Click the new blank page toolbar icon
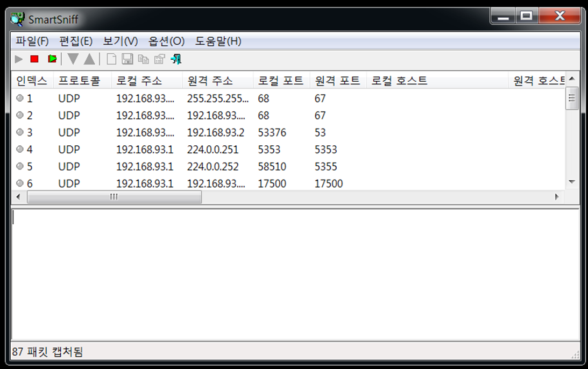This screenshot has width=588, height=369. tap(111, 59)
